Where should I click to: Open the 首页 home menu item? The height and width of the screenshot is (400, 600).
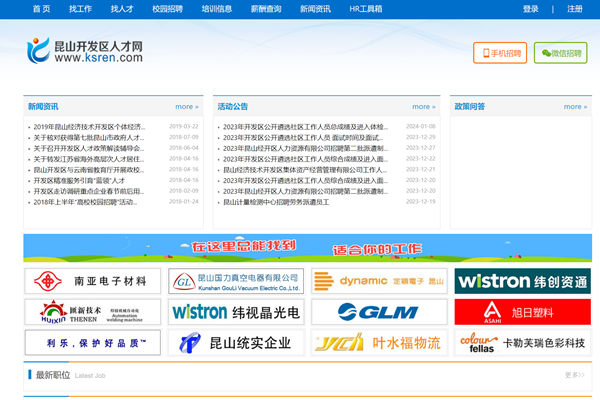[x=41, y=9]
